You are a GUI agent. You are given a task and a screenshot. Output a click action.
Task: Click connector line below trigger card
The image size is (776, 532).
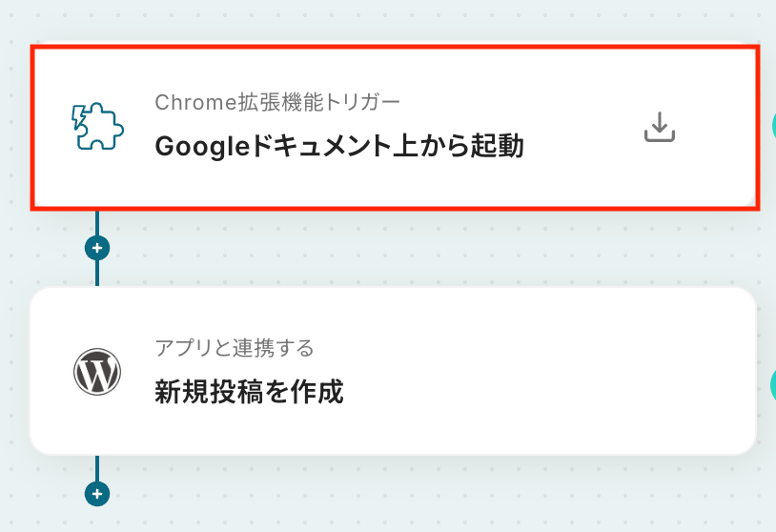[x=97, y=224]
